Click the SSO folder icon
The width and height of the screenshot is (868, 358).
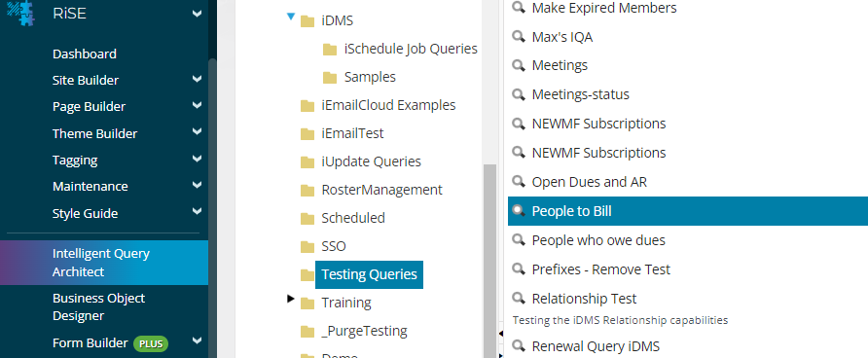click(307, 246)
